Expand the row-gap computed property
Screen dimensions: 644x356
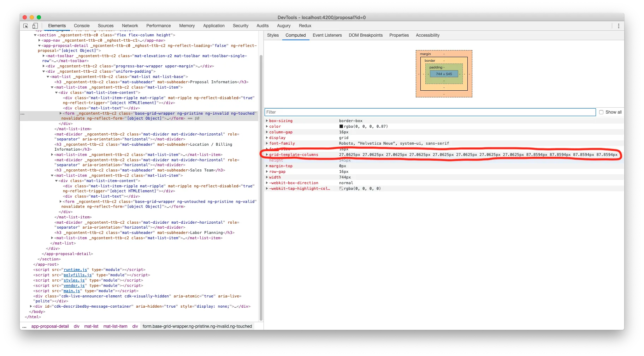point(267,171)
